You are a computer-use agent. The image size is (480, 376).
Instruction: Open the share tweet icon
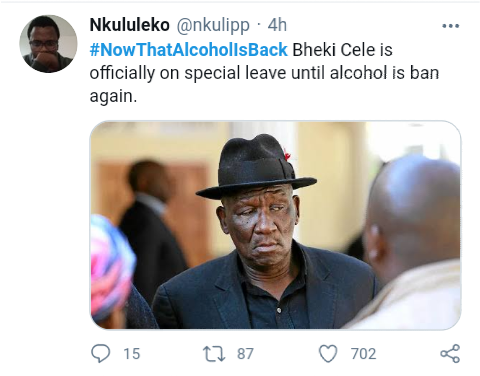click(450, 354)
